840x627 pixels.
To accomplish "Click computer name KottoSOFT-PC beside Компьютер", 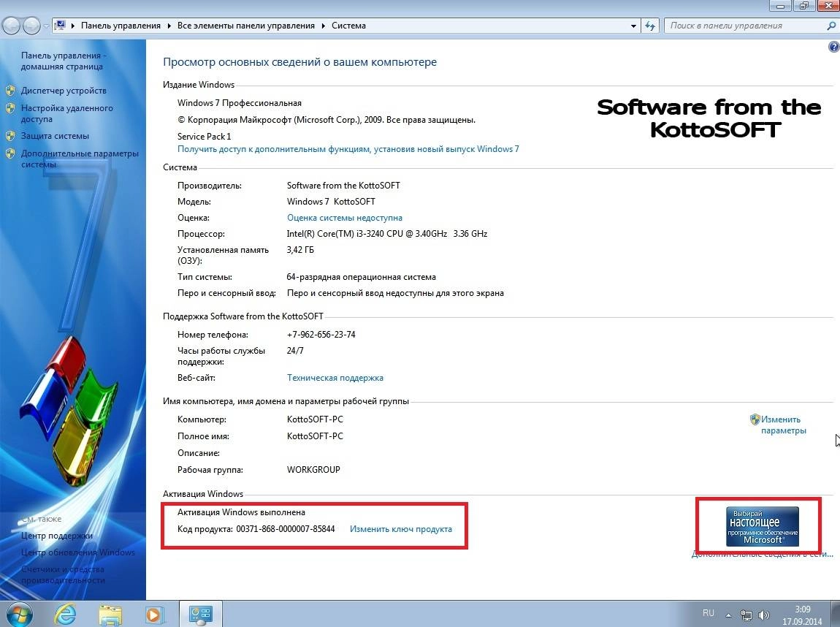I will [315, 419].
